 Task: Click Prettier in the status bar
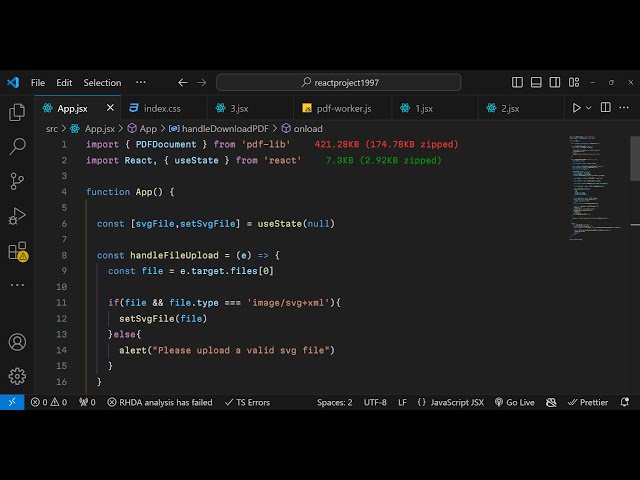click(x=587, y=402)
